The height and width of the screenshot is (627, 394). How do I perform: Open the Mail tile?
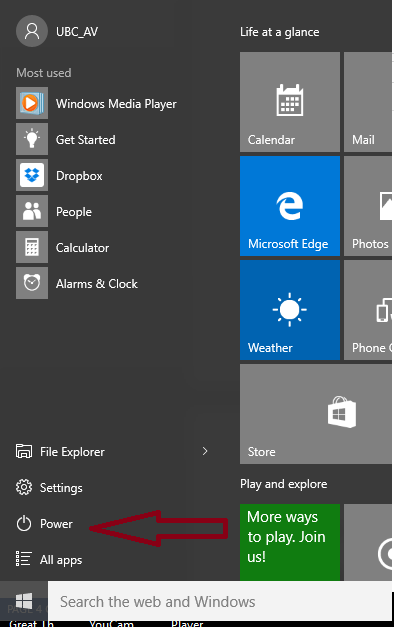[x=368, y=102]
